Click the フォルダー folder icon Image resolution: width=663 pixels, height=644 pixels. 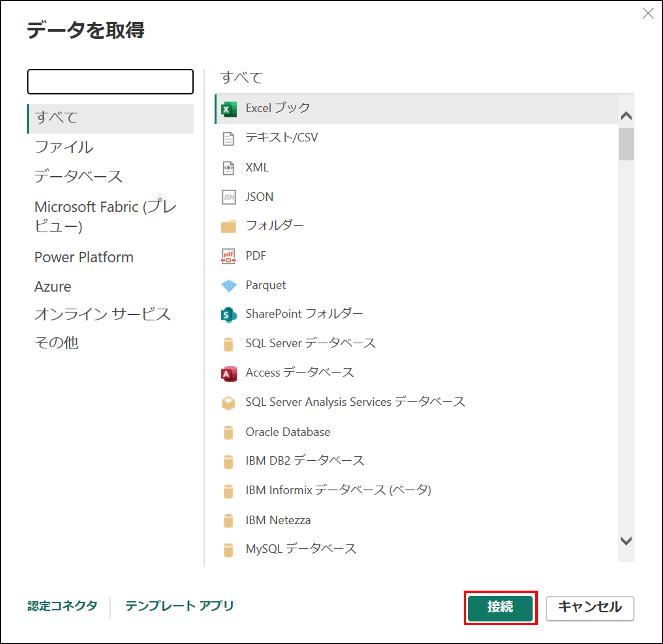[228, 226]
